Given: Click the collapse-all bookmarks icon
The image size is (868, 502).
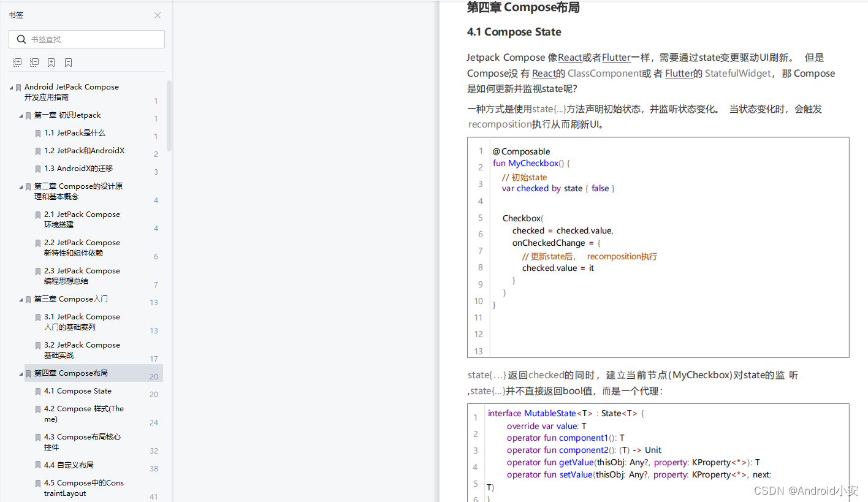Looking at the screenshot, I should (34, 63).
